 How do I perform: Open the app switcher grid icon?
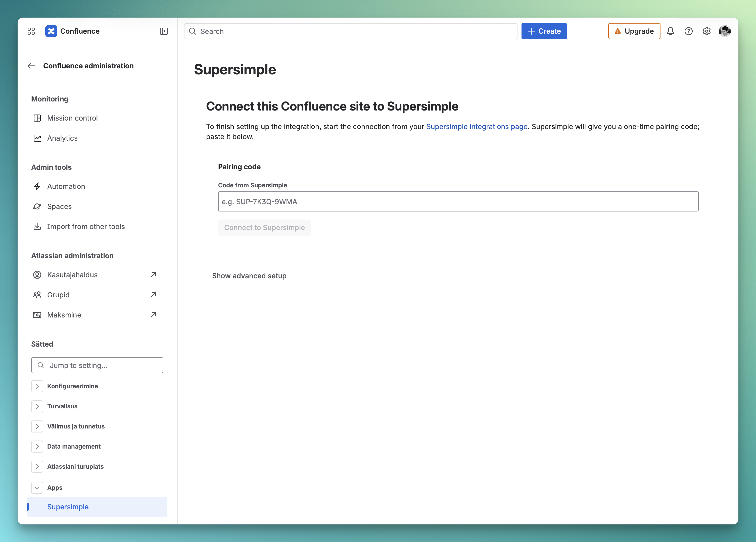[31, 31]
